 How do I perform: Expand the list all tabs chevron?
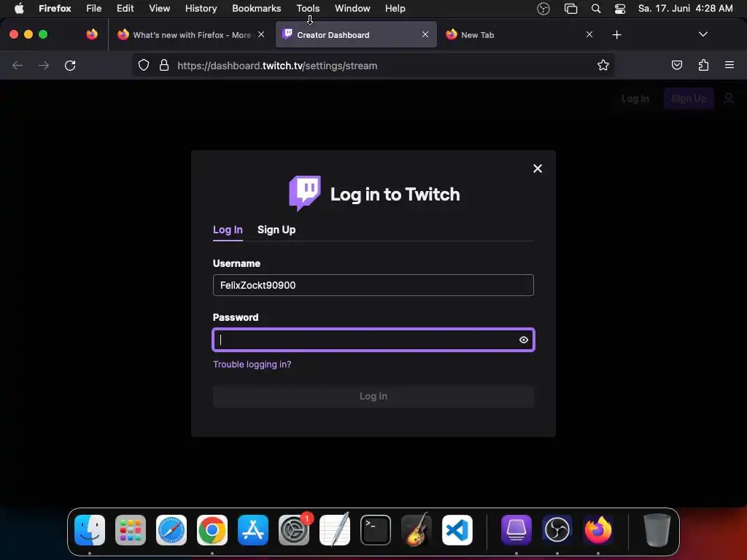tap(703, 34)
